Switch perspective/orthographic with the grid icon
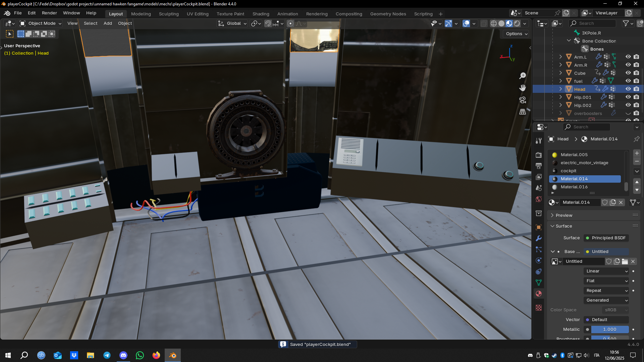This screenshot has width=644, height=362. tap(523, 112)
